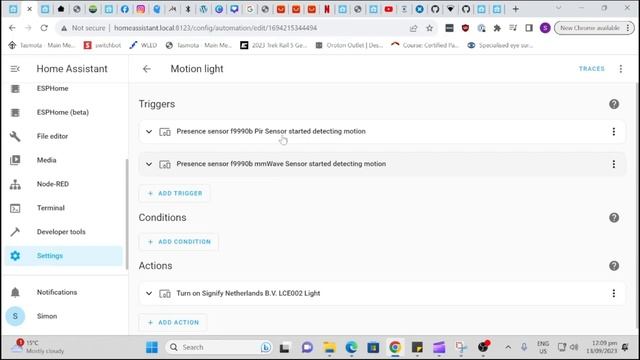Open ESPHome (beta) in the sidebar
Screen dimensions: 640x360
[x=63, y=112]
